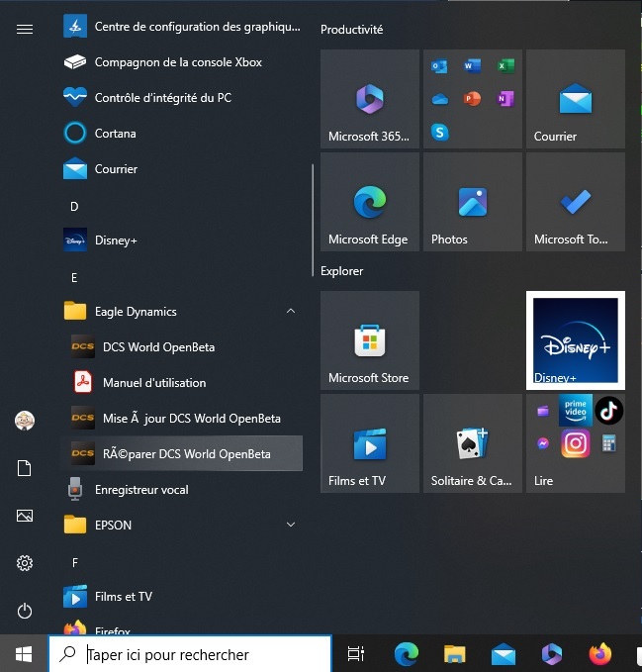Collapse the Eagle Dynamics folder

[182, 311]
